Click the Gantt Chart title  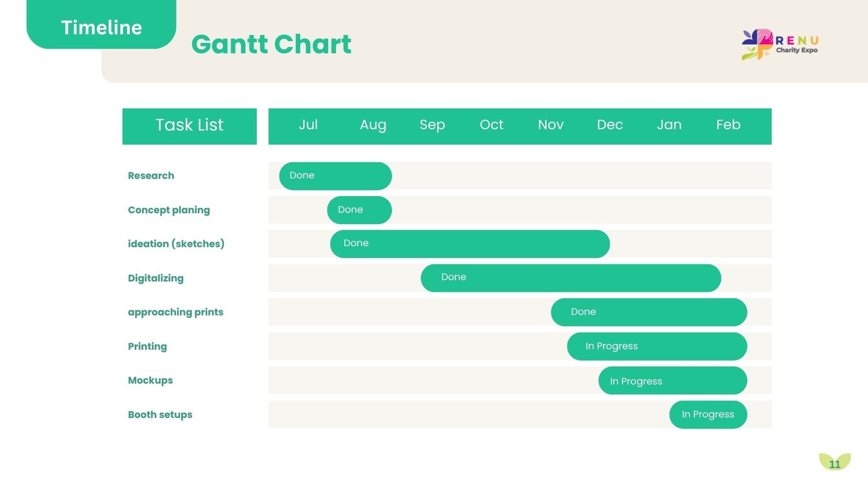pyautogui.click(x=271, y=44)
